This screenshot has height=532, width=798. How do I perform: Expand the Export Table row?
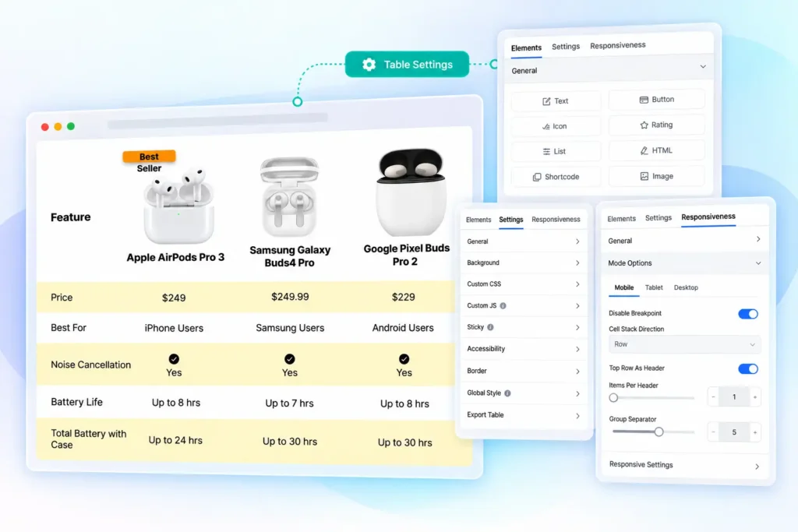pos(523,415)
